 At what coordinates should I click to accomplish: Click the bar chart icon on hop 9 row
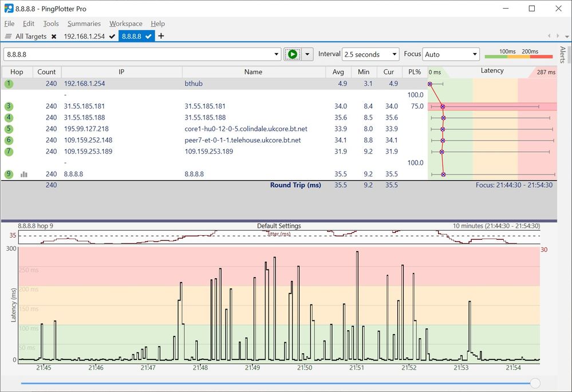click(23, 174)
